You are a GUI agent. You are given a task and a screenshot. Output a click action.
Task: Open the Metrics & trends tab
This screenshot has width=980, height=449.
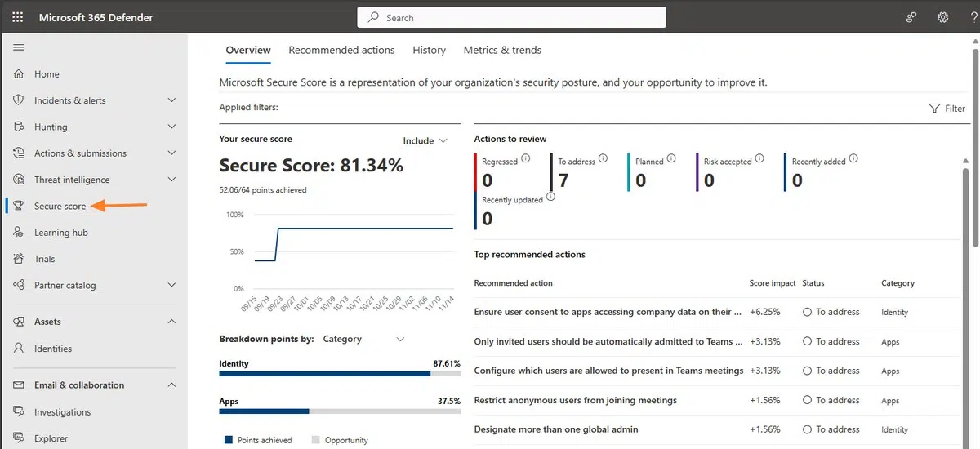(x=502, y=50)
